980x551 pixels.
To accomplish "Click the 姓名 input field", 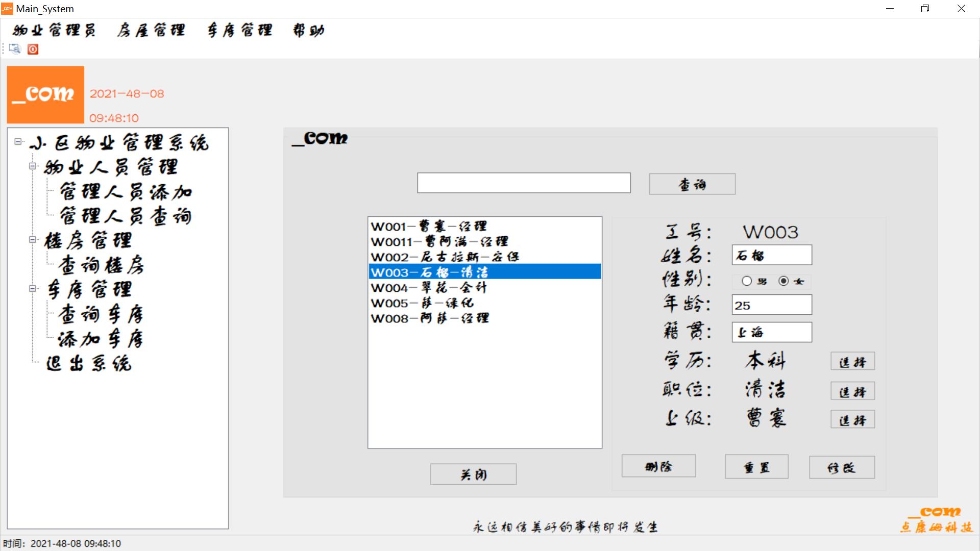I will [772, 255].
